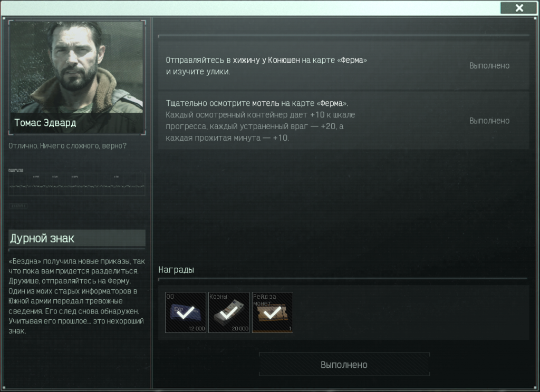Click Выполнено status of the мотель objective
Screen dimensions: 540x392
click(489, 121)
